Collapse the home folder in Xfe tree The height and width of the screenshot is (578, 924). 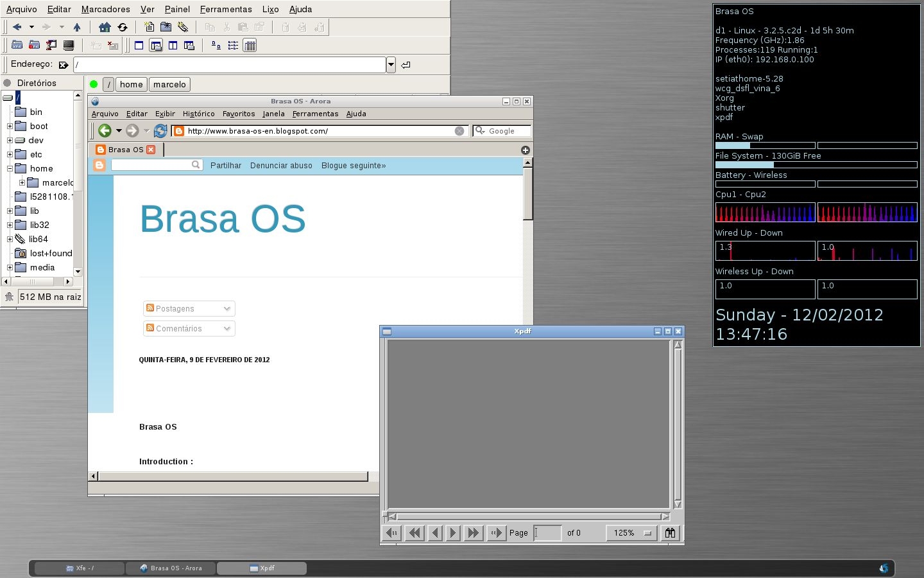[10, 169]
